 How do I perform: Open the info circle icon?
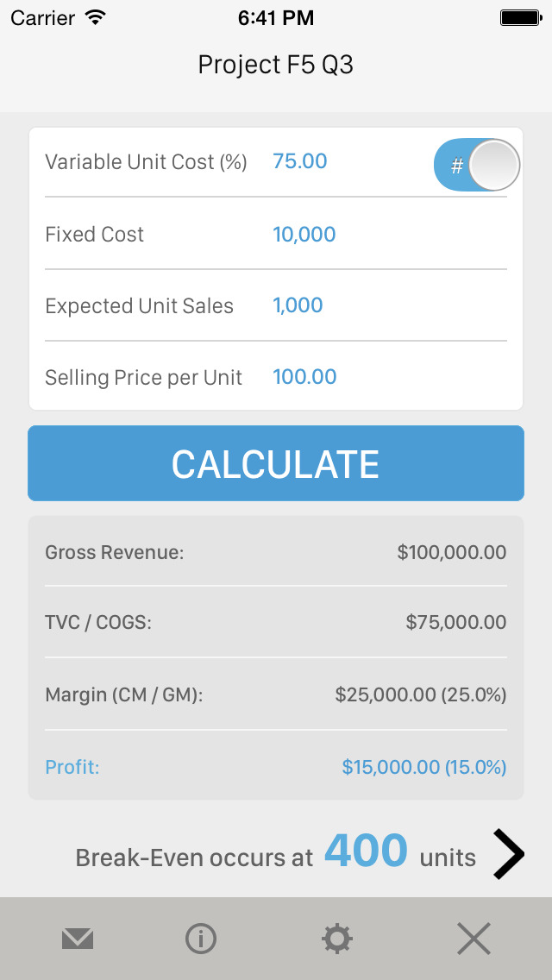201,939
